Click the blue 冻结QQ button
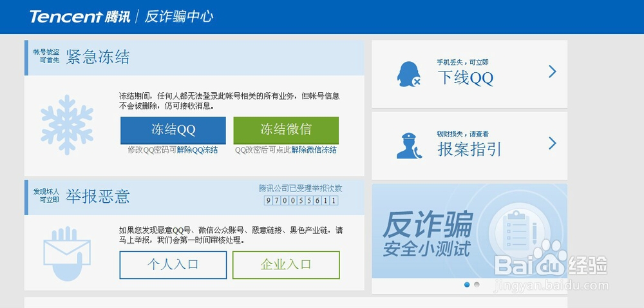644x308 pixels. tap(173, 130)
